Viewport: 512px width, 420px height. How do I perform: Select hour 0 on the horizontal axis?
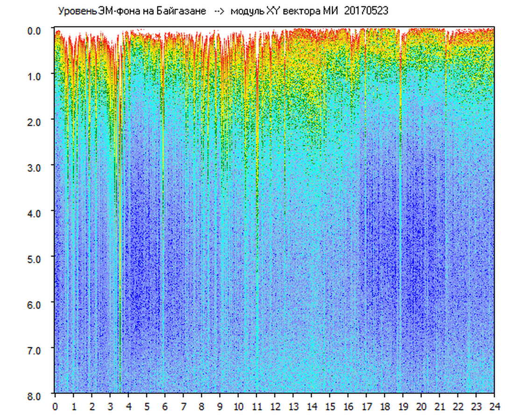click(x=55, y=406)
